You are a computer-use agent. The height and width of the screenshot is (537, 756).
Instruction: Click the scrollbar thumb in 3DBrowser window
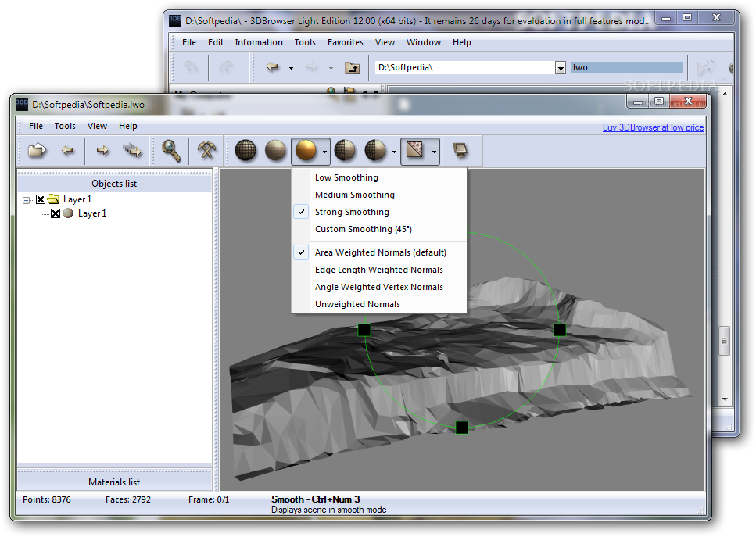point(724,340)
